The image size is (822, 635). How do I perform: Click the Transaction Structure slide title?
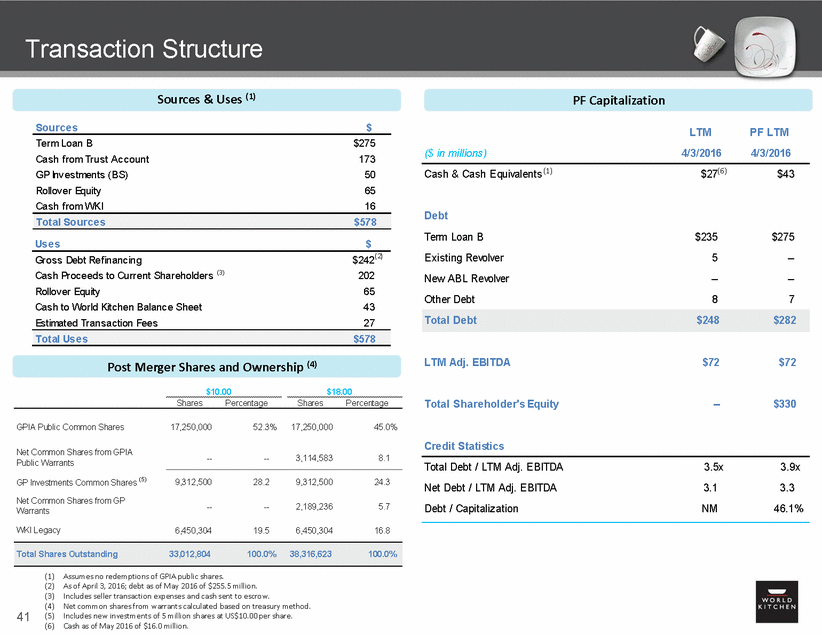point(143,48)
